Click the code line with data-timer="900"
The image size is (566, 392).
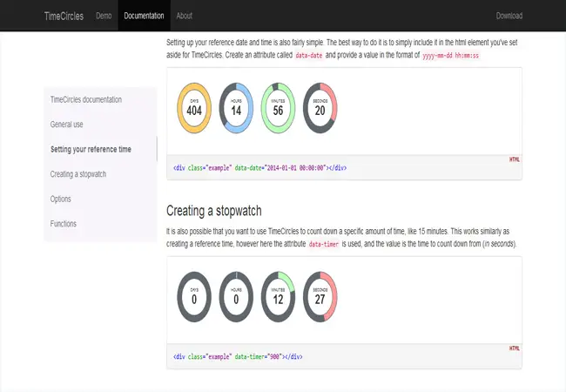238,356
